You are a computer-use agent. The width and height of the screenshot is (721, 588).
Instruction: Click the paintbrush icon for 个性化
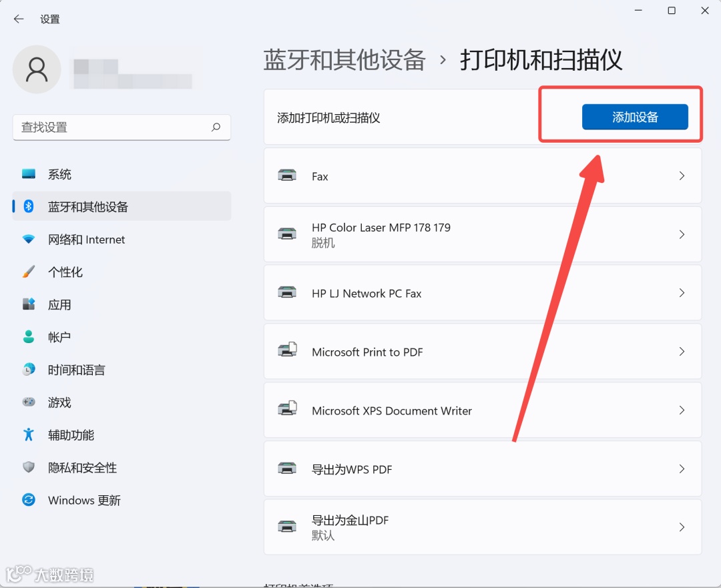tap(29, 272)
